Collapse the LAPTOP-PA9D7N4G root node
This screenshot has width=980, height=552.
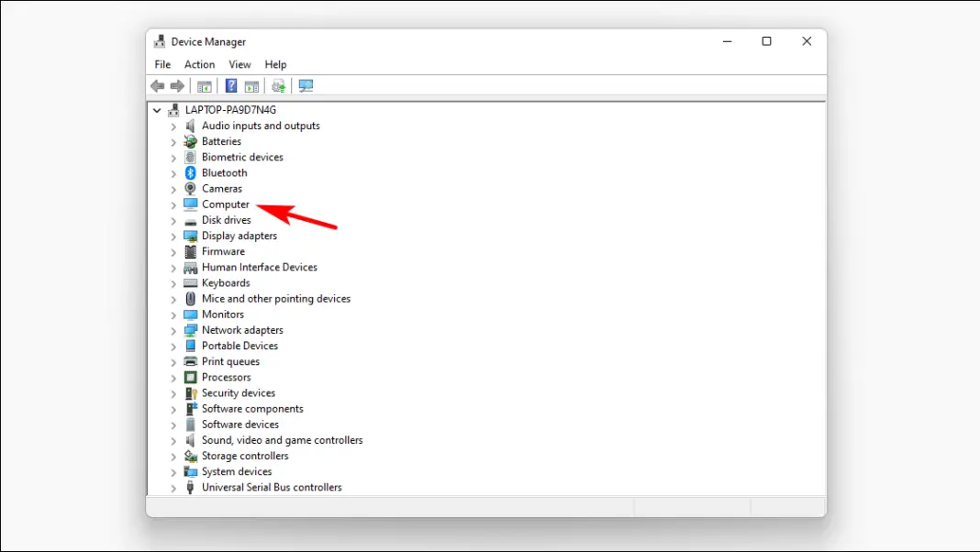click(x=157, y=109)
